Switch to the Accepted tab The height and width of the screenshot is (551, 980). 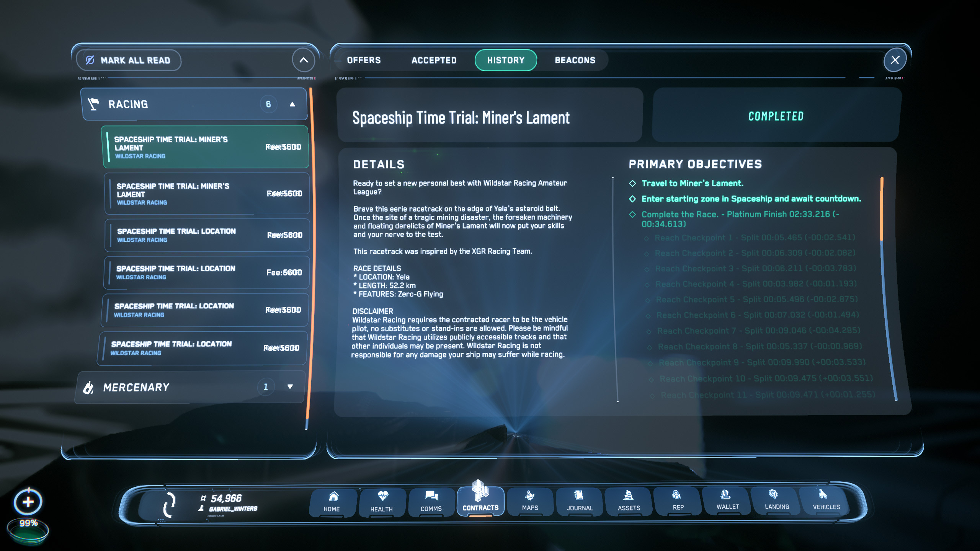[x=434, y=60]
